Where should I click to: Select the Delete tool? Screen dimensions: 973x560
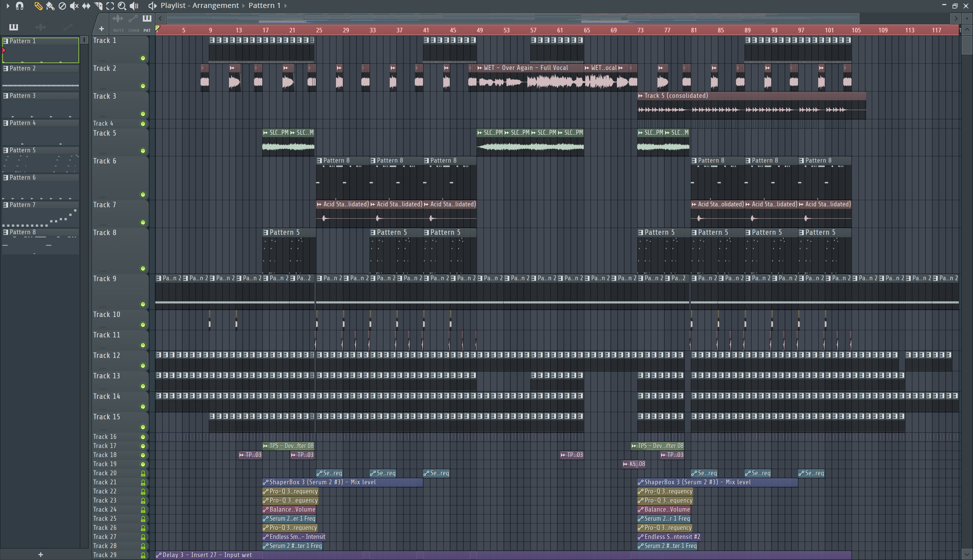(62, 6)
